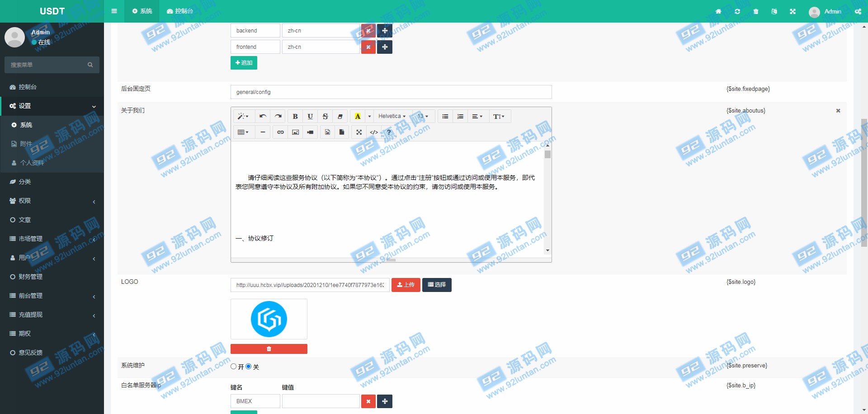Click the trash icon in the top header
The width and height of the screenshot is (868, 414).
coord(756,11)
